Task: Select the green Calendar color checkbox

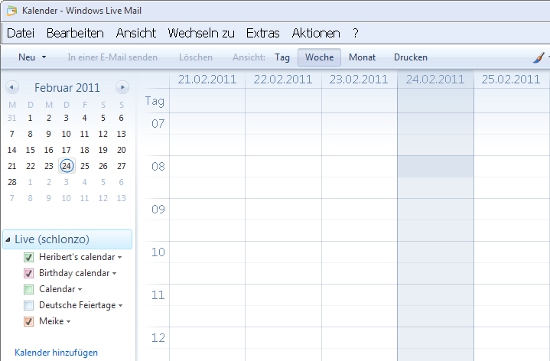Action: pos(29,289)
